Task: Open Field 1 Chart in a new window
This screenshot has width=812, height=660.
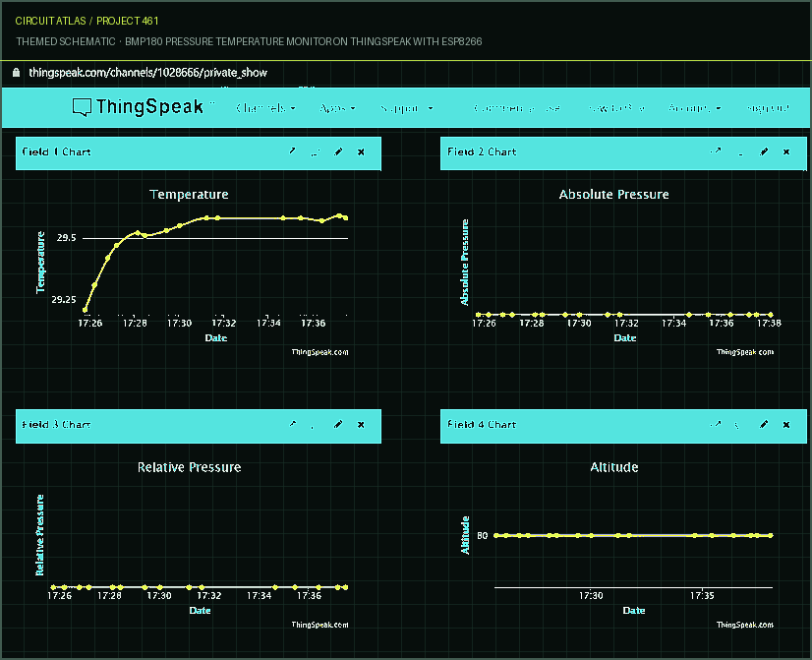Action: 293,151
